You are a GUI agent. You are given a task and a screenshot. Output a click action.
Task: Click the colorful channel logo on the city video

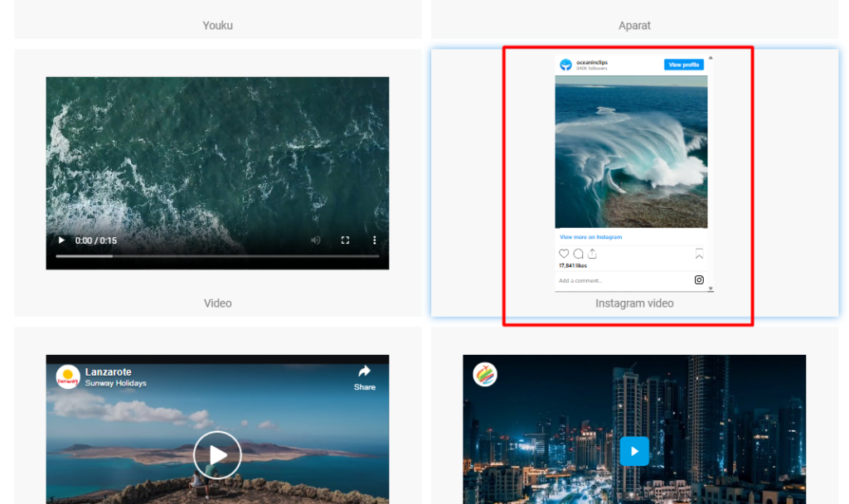click(484, 374)
